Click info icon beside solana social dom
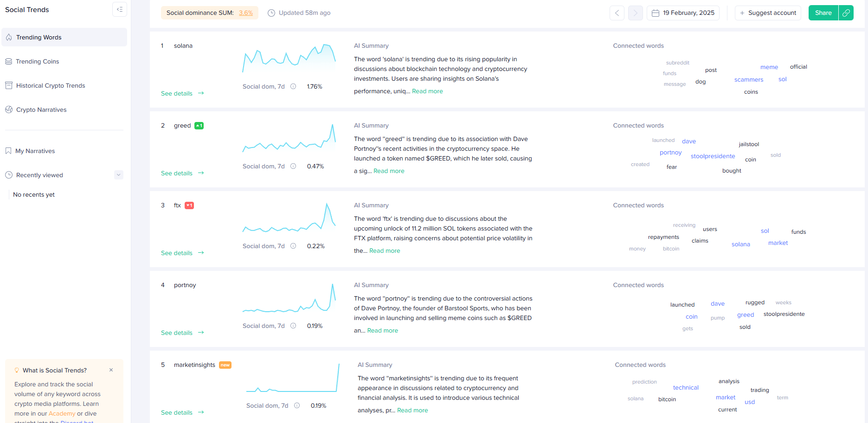The height and width of the screenshot is (423, 868). [x=293, y=86]
